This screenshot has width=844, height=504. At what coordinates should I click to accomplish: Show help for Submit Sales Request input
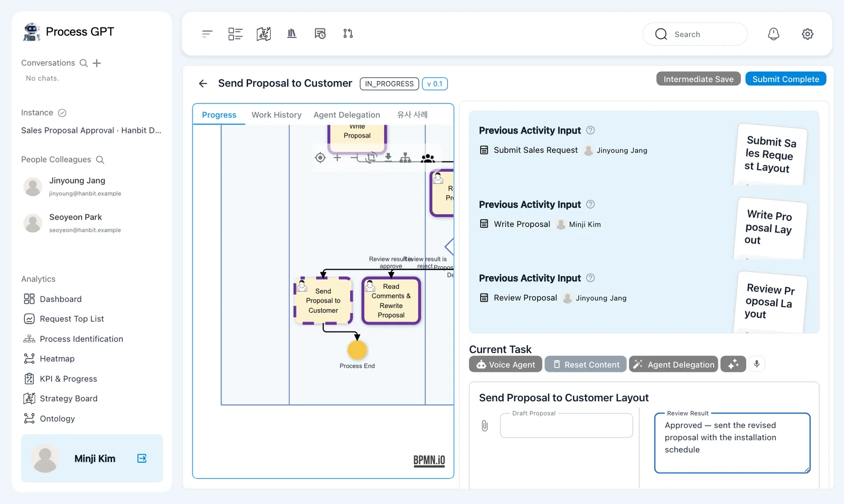tap(591, 130)
